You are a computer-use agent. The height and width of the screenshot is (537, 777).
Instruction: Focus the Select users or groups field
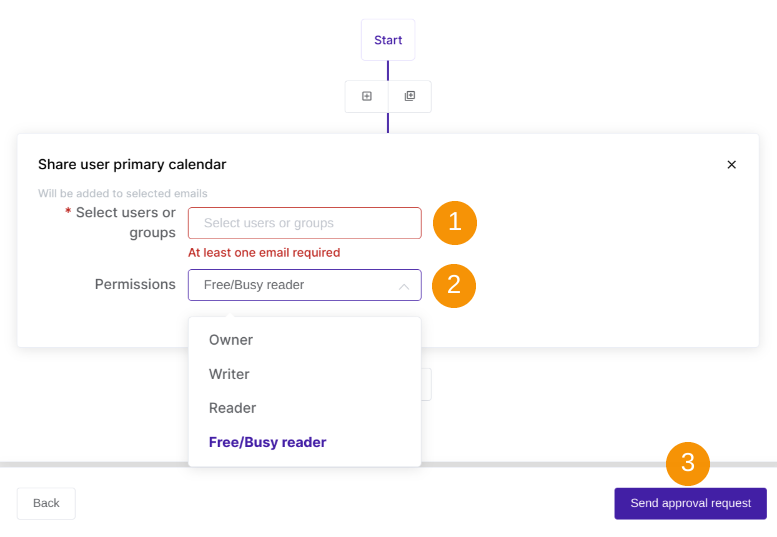pos(304,223)
